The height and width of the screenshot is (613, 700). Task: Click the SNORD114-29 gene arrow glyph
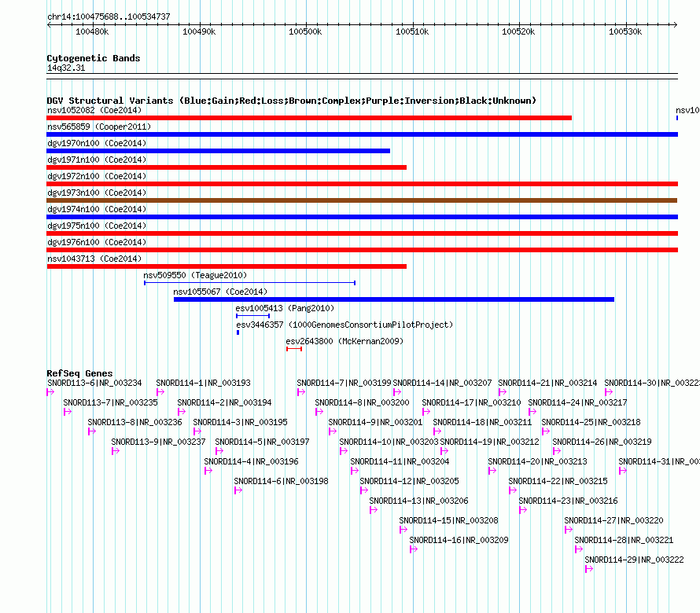[589, 569]
